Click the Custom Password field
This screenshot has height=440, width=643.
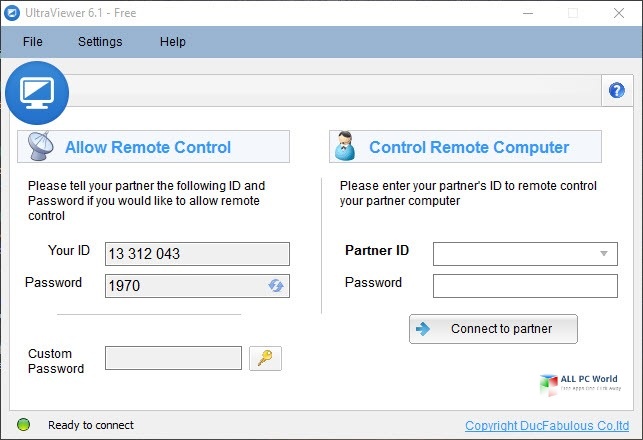(173, 358)
